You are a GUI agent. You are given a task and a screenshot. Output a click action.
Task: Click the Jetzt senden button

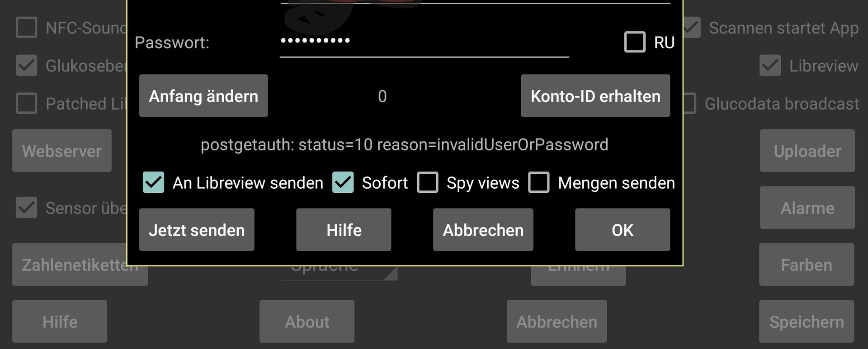pyautogui.click(x=197, y=230)
